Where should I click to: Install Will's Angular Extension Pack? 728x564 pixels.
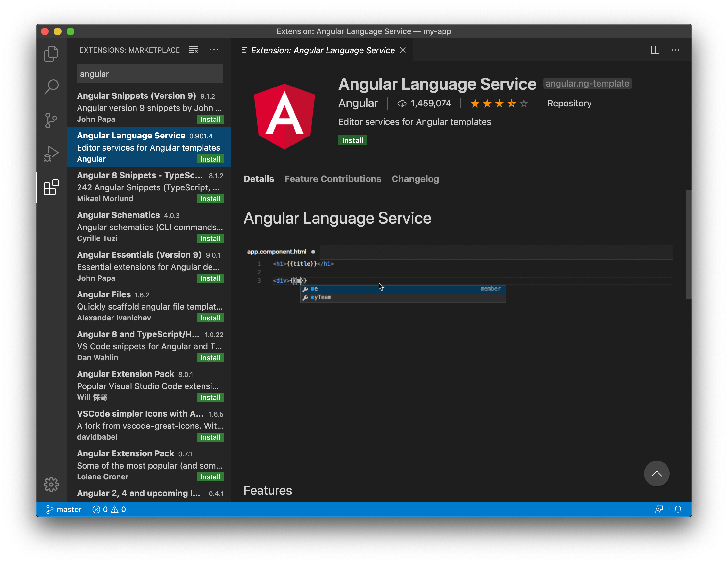(210, 397)
